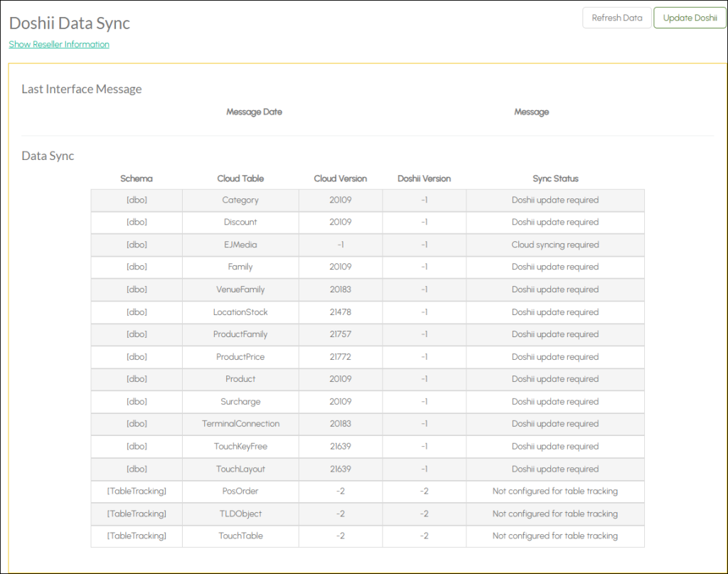Select the Cloud Table column header

tap(240, 179)
